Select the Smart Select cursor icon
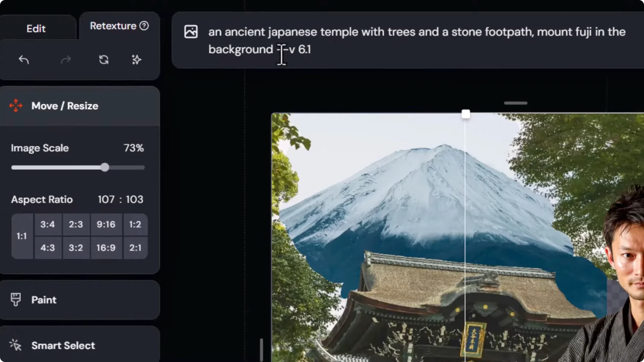The width and height of the screenshot is (644, 362). [x=16, y=345]
